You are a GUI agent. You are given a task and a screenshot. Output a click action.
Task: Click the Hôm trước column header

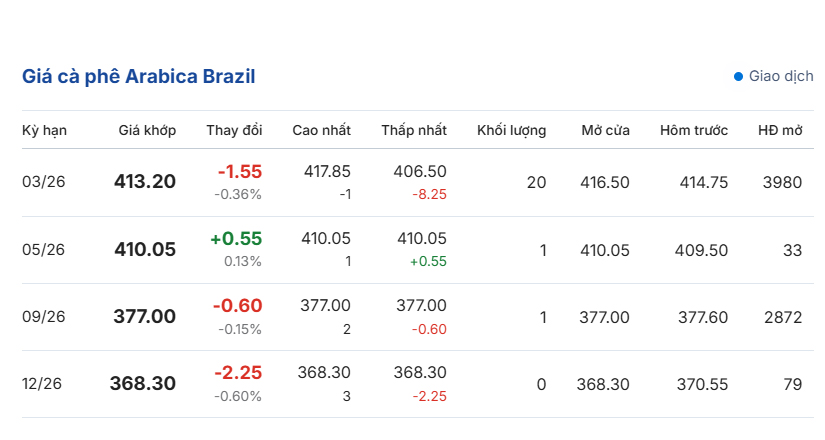(694, 131)
